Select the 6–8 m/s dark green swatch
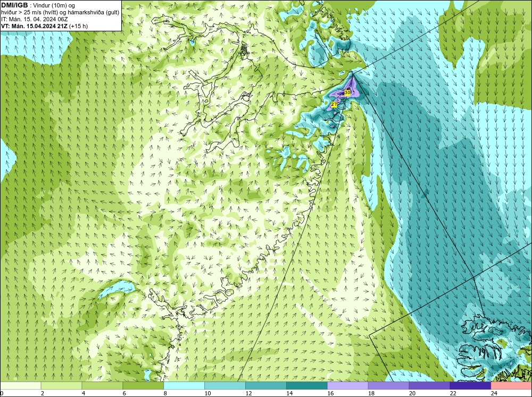 tap(143, 385)
